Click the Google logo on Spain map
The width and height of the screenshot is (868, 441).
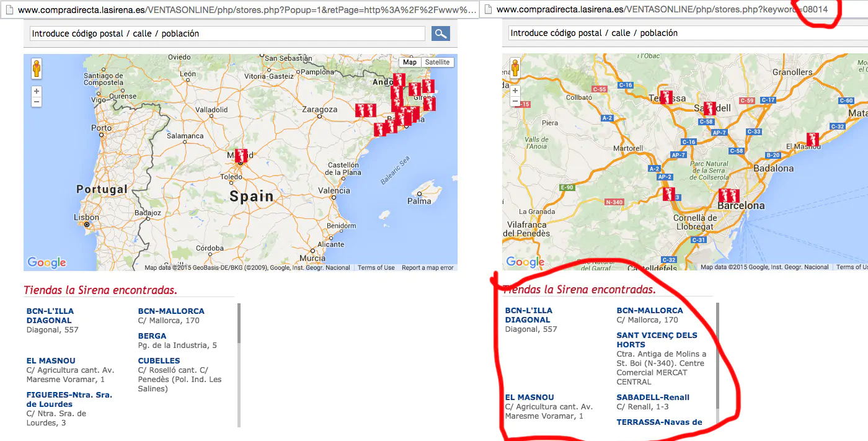[x=46, y=262]
